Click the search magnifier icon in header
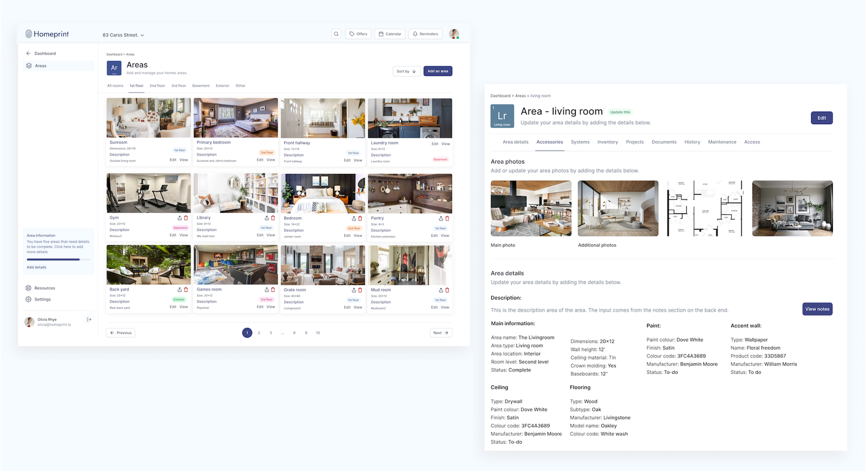 (x=336, y=34)
